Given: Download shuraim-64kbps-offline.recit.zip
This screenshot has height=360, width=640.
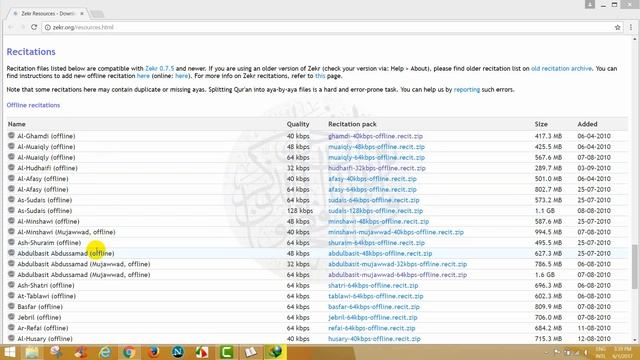Looking at the screenshot, I should pyautogui.click(x=376, y=242).
